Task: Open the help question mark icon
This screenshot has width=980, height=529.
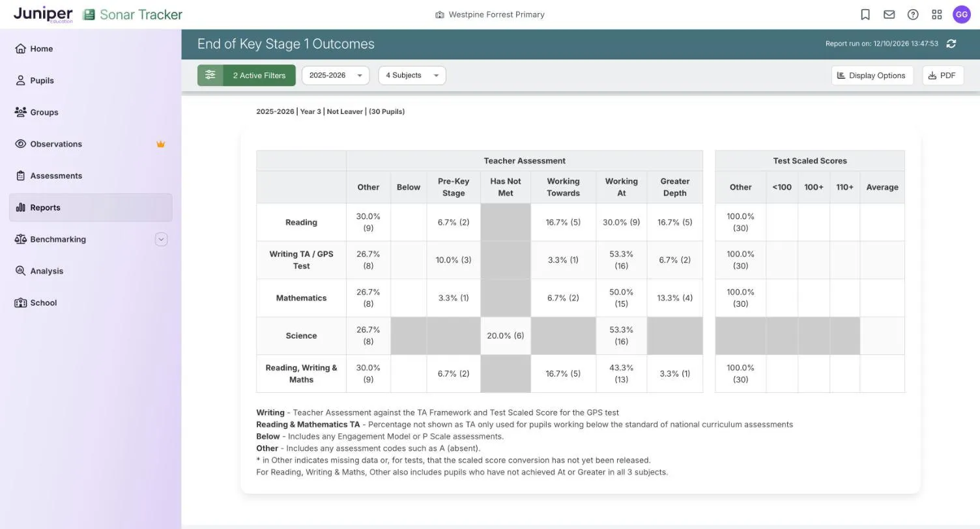Action: 913,14
